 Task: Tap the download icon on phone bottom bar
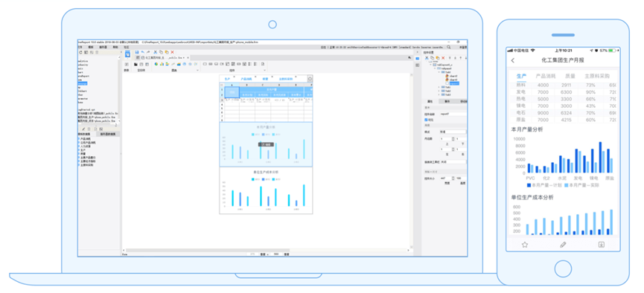pos(602,245)
